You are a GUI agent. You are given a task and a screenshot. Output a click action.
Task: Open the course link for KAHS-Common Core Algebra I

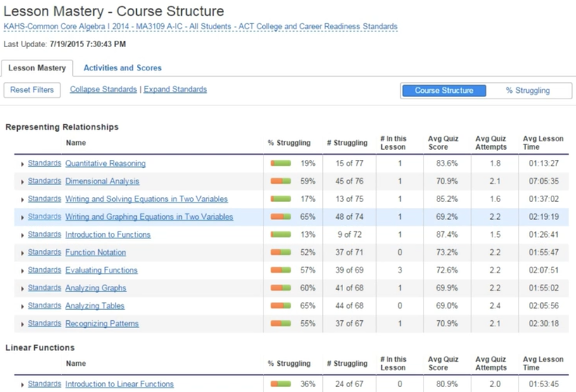(x=200, y=25)
